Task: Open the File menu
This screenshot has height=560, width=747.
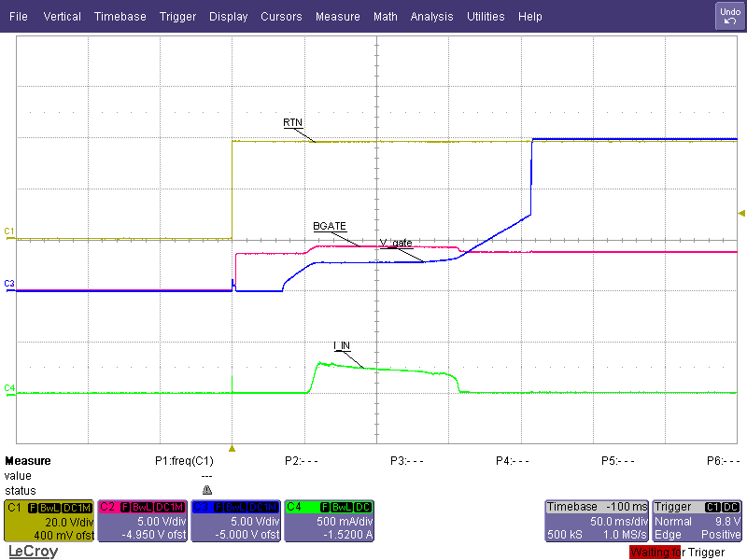Action: click(x=19, y=17)
